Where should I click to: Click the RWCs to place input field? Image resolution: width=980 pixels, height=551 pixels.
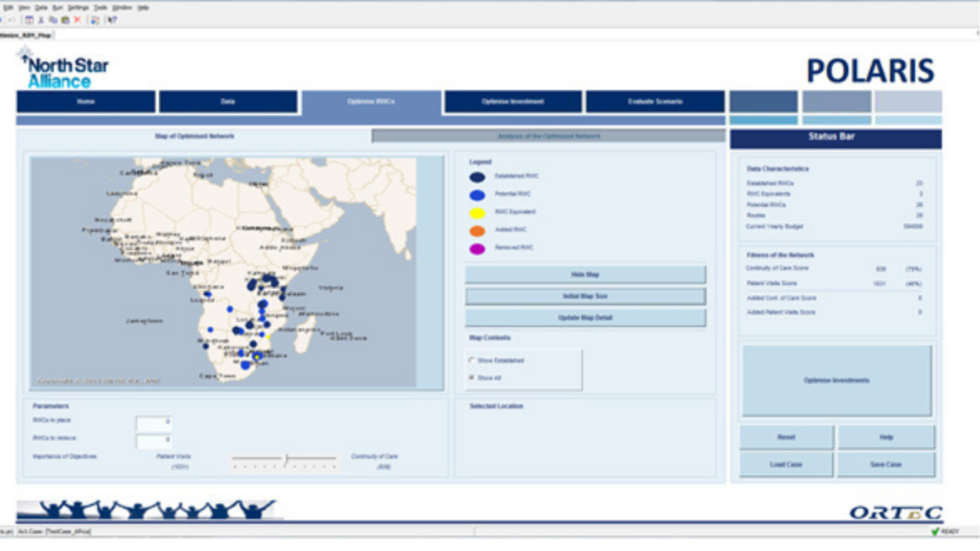click(154, 423)
